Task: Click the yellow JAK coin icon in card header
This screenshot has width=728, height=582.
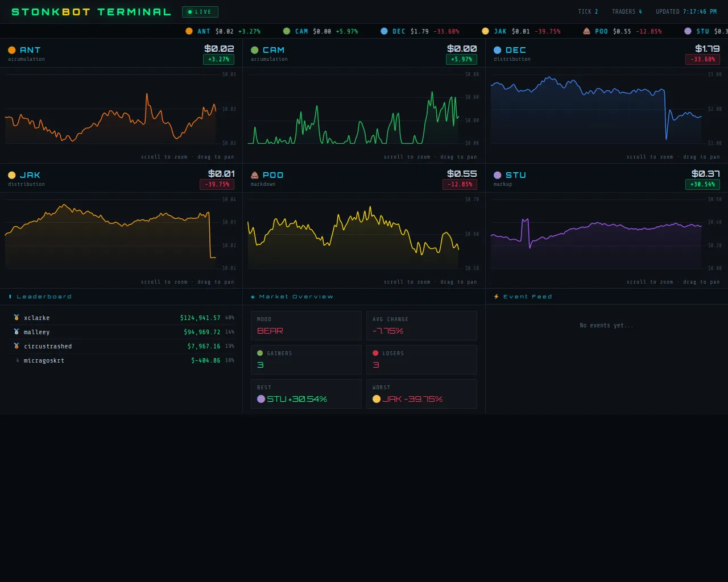Action: tap(12, 175)
